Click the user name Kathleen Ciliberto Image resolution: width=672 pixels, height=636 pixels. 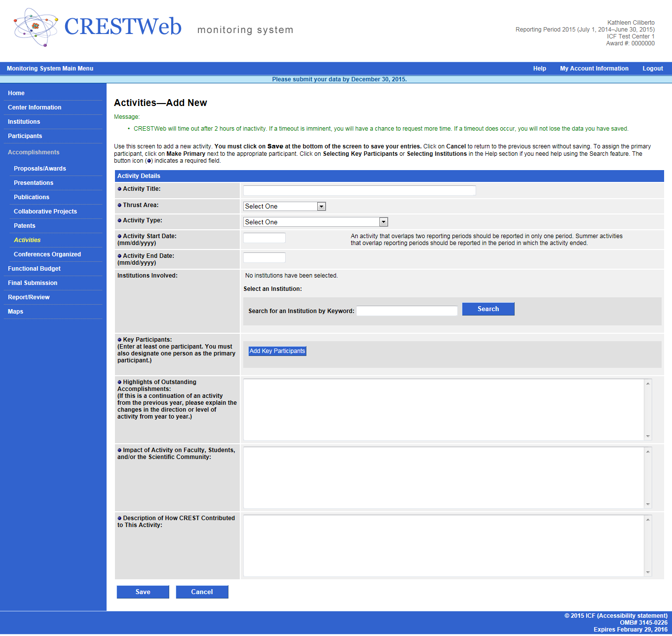coord(631,23)
